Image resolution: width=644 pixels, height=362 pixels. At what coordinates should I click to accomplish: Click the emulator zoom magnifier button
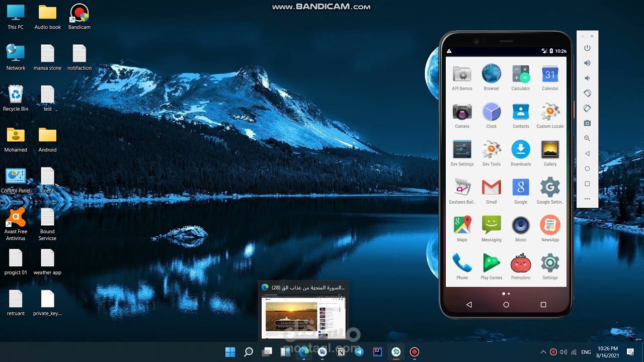(x=587, y=138)
